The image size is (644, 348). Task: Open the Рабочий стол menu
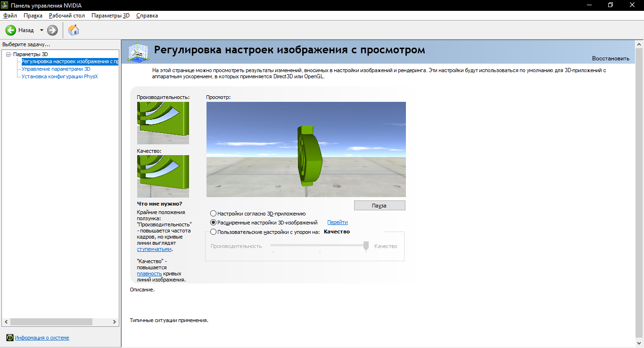[x=67, y=16]
